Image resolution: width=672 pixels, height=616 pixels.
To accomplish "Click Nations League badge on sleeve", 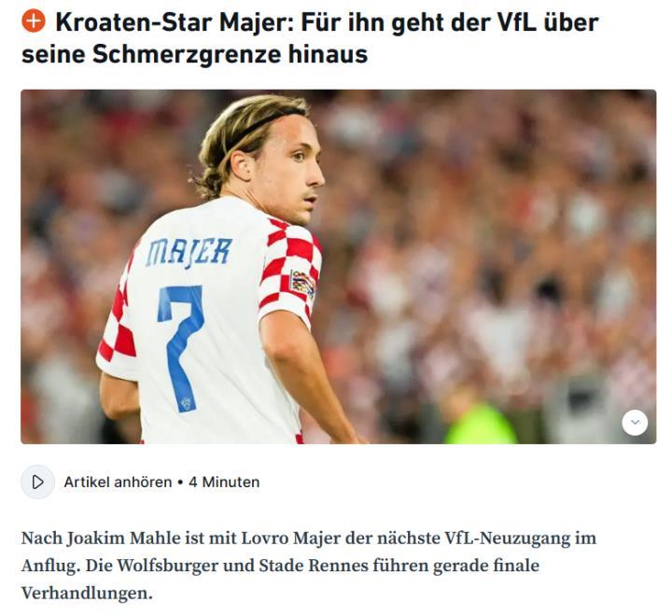I will (302, 284).
